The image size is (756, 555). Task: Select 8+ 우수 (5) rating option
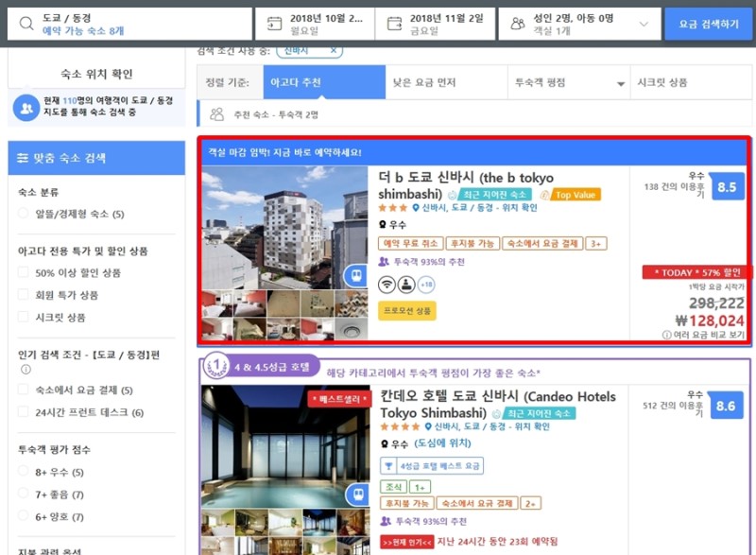click(23, 471)
